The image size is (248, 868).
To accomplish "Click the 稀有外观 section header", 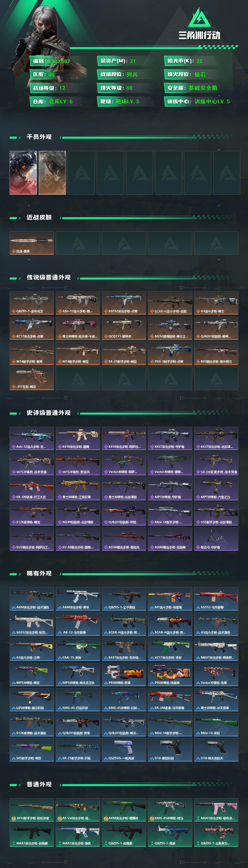I will tap(39, 573).
